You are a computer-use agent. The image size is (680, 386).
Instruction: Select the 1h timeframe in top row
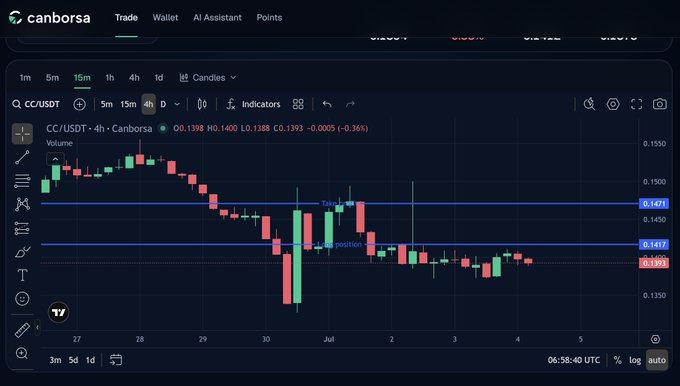(110, 78)
